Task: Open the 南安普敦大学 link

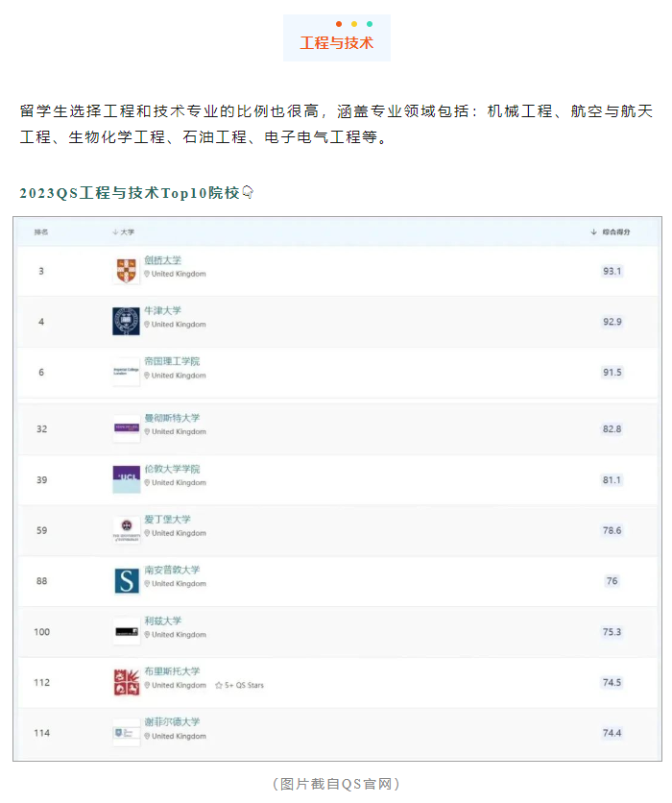Action: 172,570
